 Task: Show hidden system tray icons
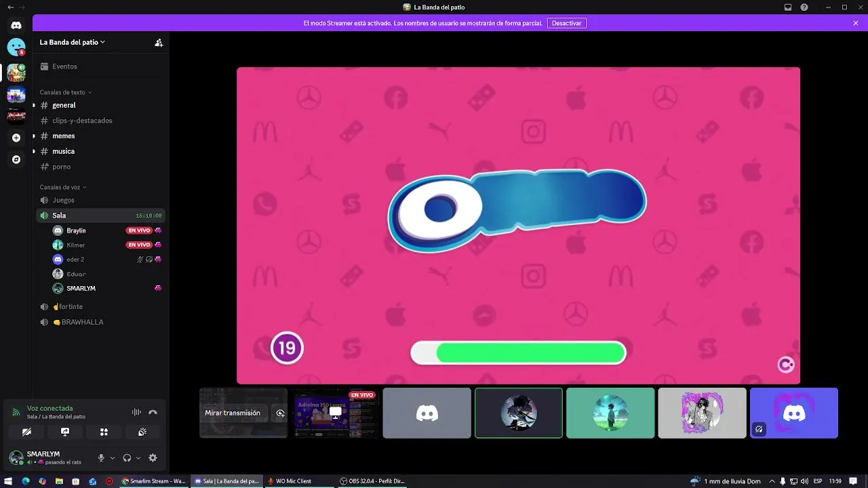(x=772, y=481)
